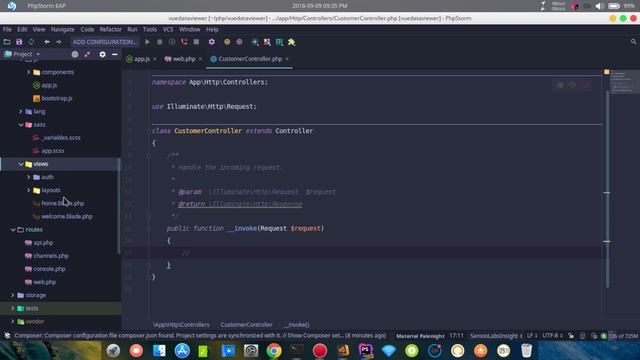640x360 pixels.
Task: Click the collapse-all arrows icon in Project panel
Action: click(87, 54)
